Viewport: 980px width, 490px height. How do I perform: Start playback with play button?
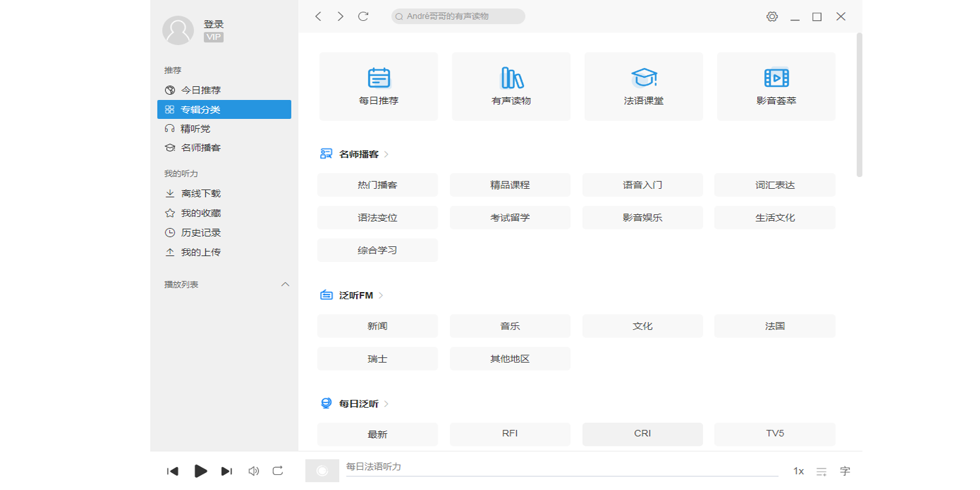(x=201, y=470)
